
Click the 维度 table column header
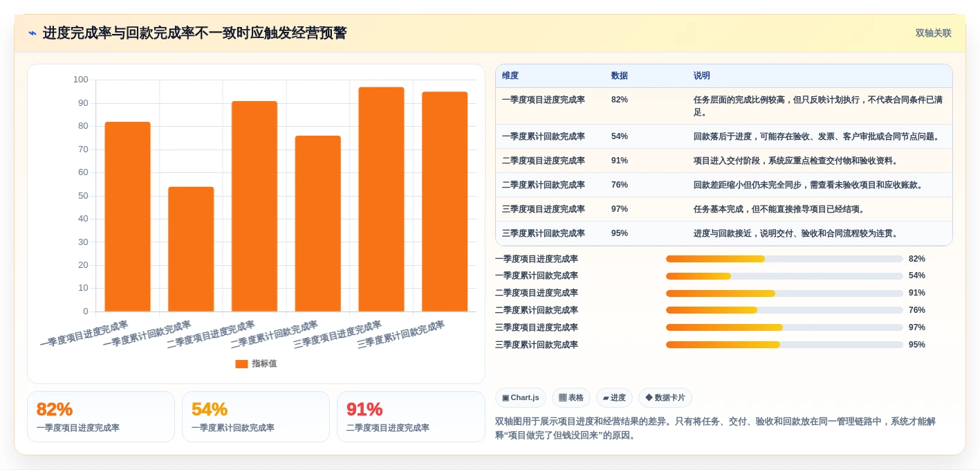510,76
